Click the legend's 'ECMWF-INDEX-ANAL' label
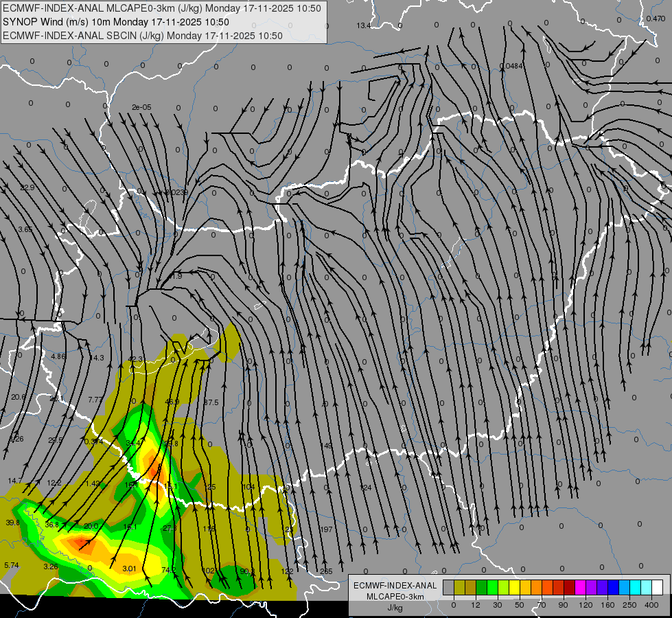This screenshot has width=672, height=618. [x=395, y=586]
